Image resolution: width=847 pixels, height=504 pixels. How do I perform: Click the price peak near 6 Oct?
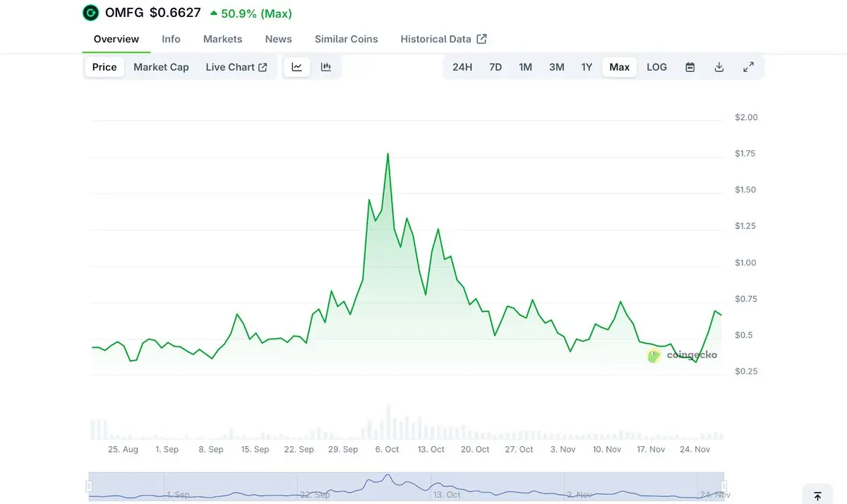pyautogui.click(x=388, y=153)
